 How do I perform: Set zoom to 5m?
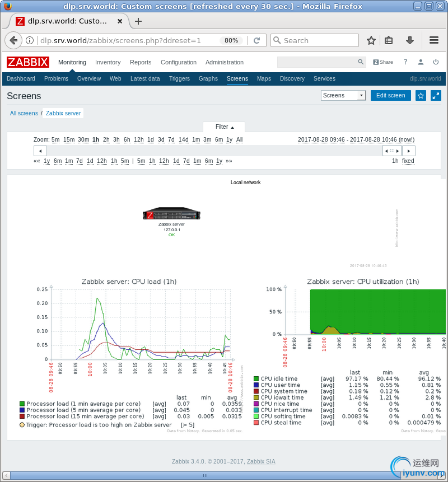(55, 139)
